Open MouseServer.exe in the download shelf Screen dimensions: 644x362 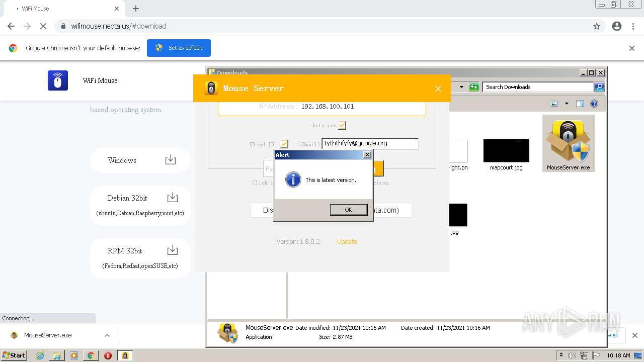point(48,335)
